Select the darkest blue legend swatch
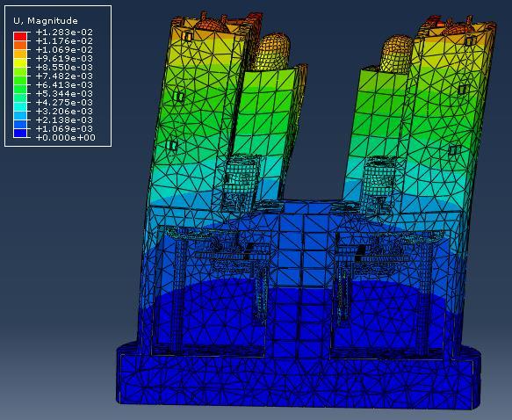Screen dimensions: 512x420 coord(20,133)
